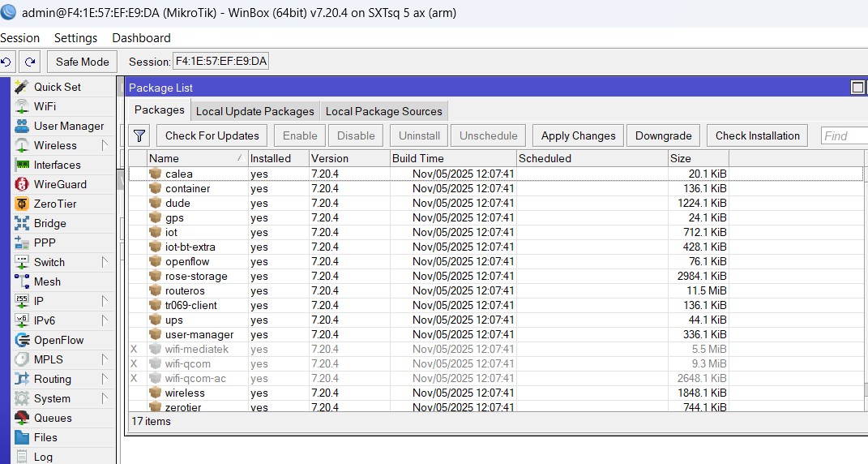Click the Apply Changes button
Image resolution: width=868 pixels, height=464 pixels.
tap(579, 135)
